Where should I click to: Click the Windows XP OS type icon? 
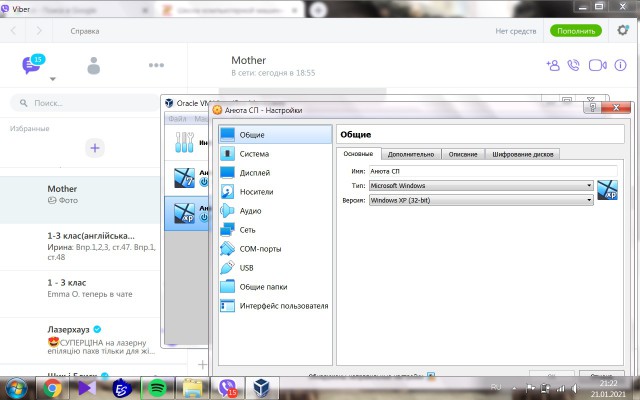tap(607, 190)
